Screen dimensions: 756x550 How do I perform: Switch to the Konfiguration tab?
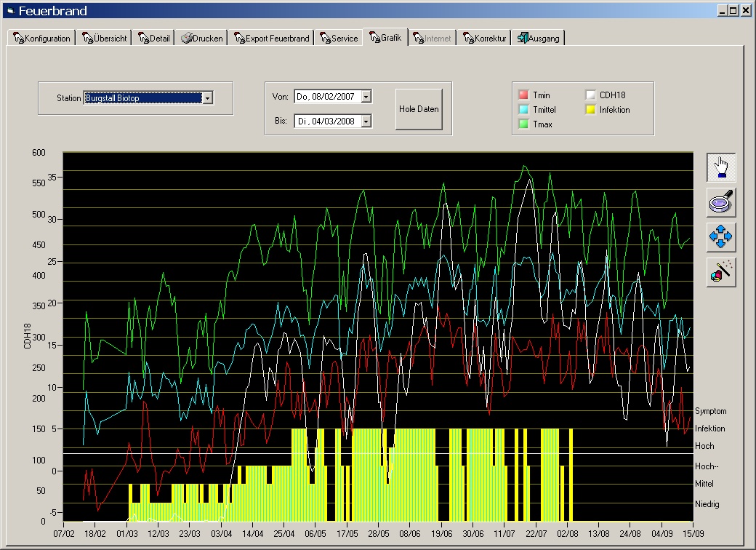pyautogui.click(x=41, y=39)
